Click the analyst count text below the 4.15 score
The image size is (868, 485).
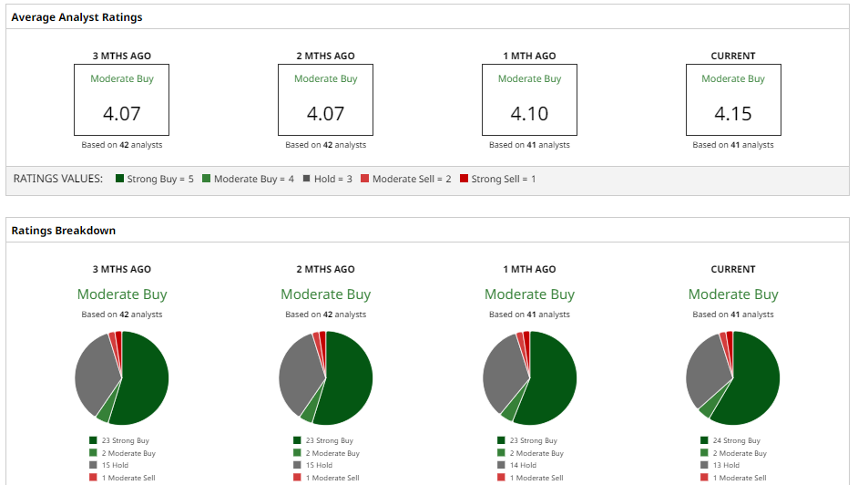(733, 145)
